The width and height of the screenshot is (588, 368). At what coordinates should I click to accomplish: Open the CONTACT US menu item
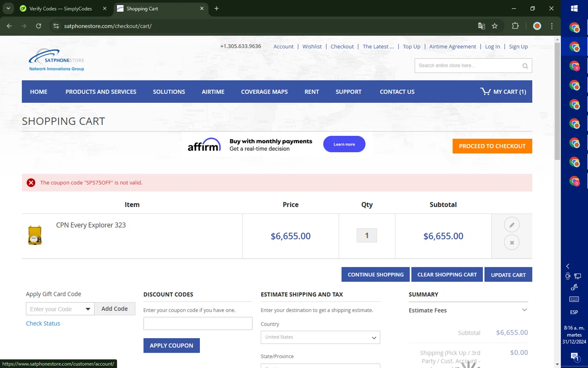pos(397,92)
